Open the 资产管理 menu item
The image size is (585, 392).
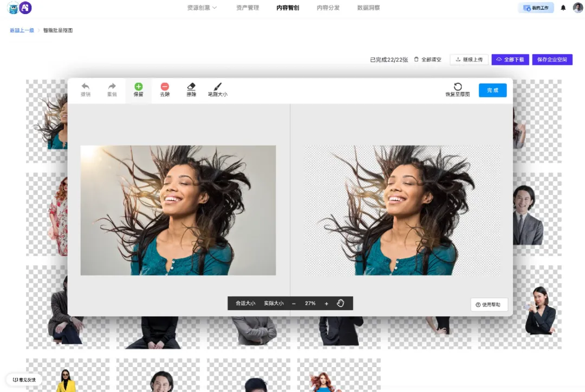(x=248, y=8)
